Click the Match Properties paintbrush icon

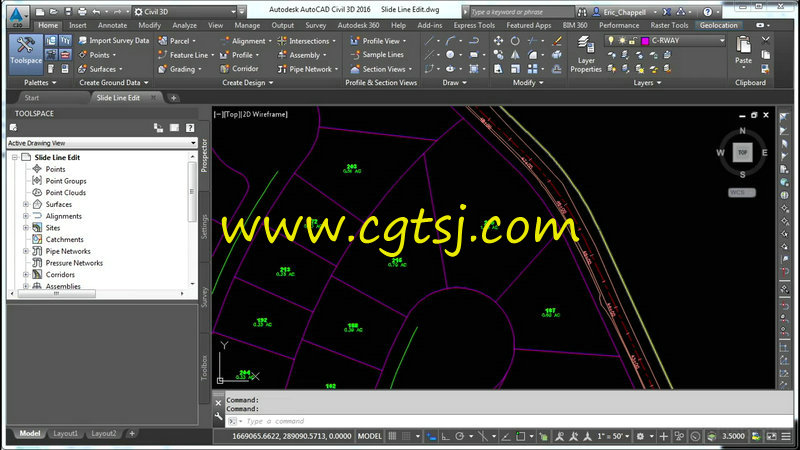click(557, 41)
